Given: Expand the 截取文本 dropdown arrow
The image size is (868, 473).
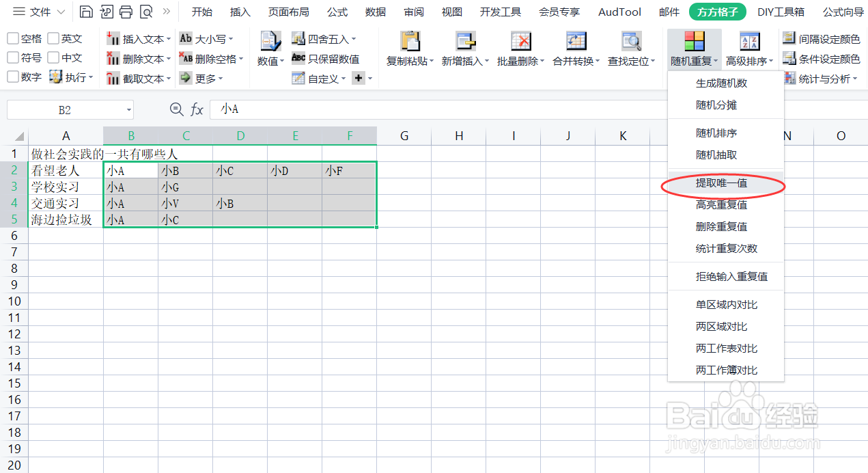Looking at the screenshot, I should [168, 79].
